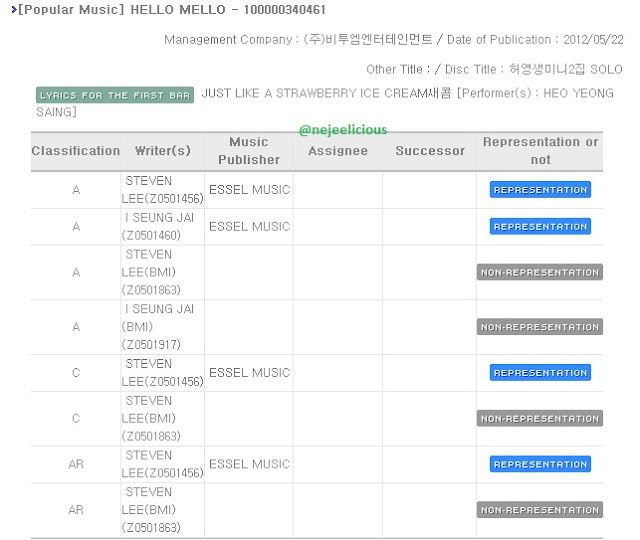This screenshot has width=640, height=540.
Task: Click Representation badge for I Seung Jai Z0501460
Action: 540,227
